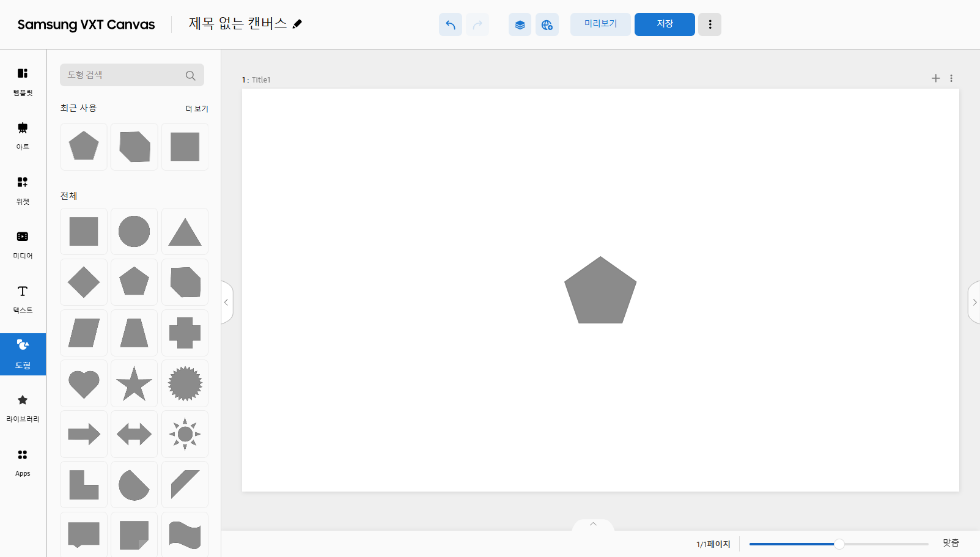This screenshot has height=557, width=980.
Task: Select the pentagon on the canvas
Action: click(x=600, y=290)
